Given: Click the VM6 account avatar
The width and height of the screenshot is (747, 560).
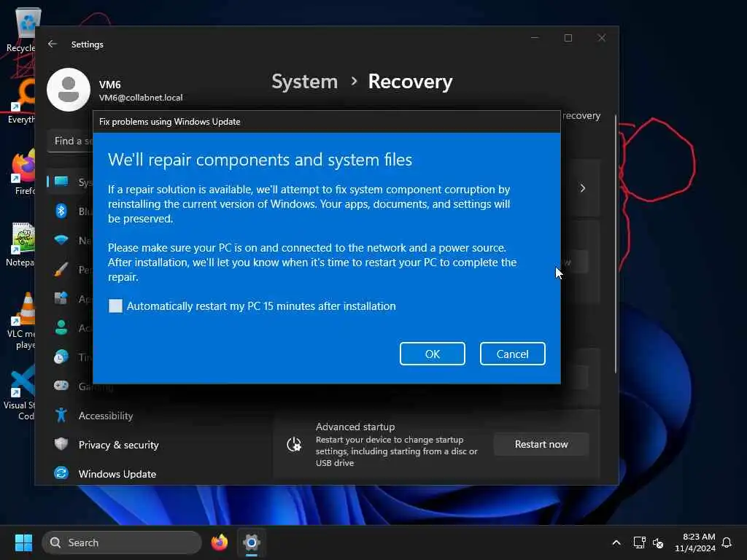Looking at the screenshot, I should (x=69, y=90).
